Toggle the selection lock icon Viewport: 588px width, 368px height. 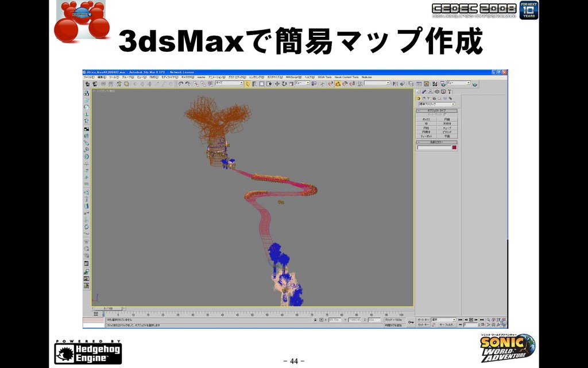[x=315, y=320]
